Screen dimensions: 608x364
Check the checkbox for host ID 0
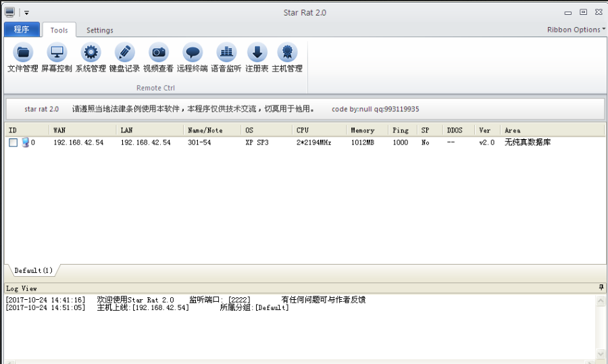14,142
